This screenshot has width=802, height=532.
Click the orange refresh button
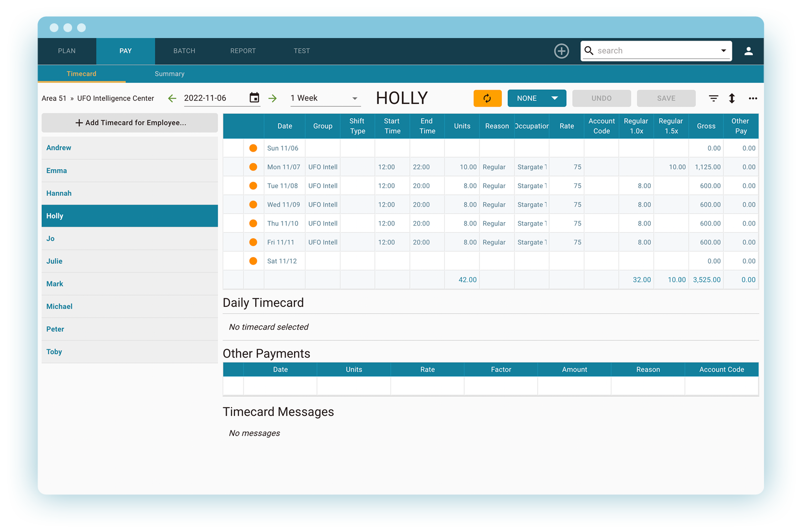pyautogui.click(x=487, y=98)
